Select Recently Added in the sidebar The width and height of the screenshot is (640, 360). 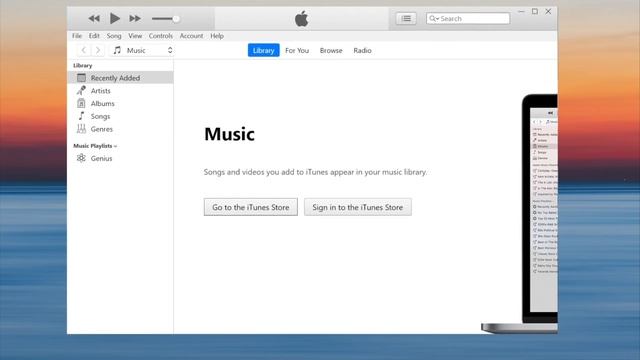[x=120, y=78]
